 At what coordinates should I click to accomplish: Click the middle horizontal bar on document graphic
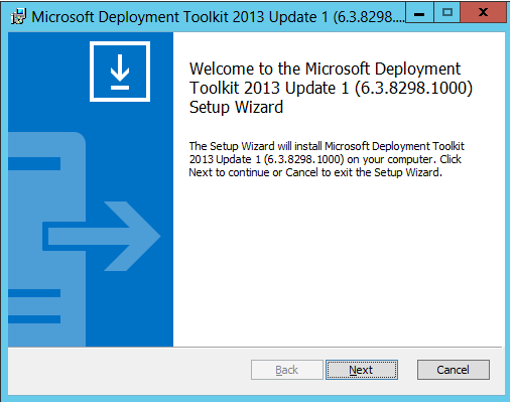tap(34, 293)
